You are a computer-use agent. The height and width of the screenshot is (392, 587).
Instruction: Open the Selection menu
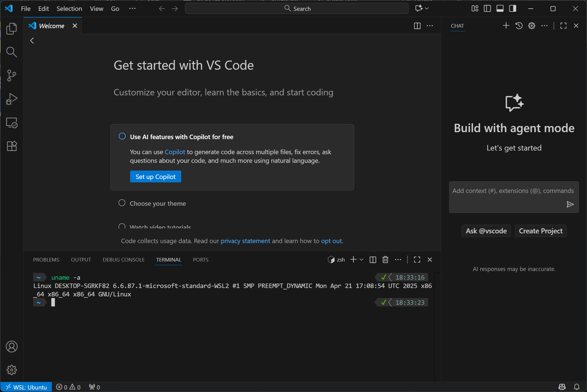(x=69, y=9)
